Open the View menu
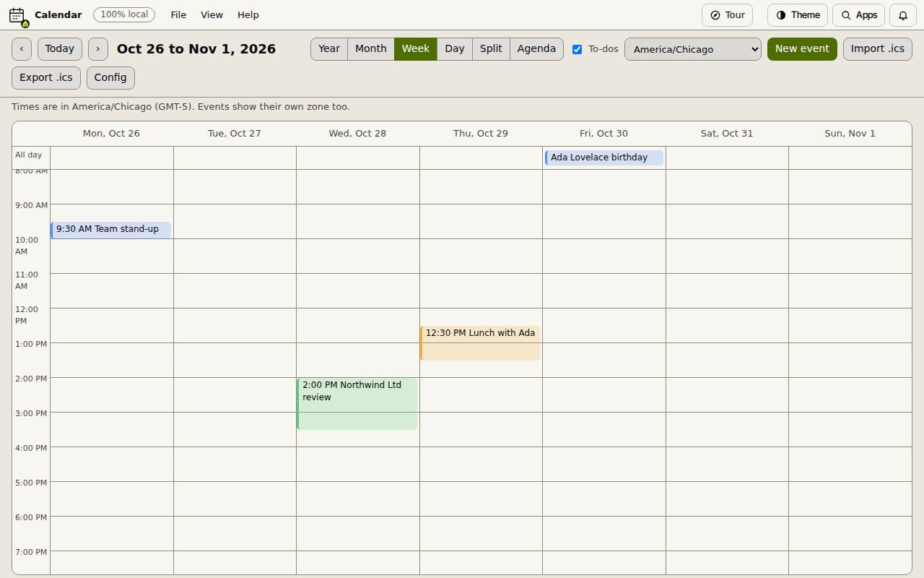The width and height of the screenshot is (924, 578). (x=212, y=14)
